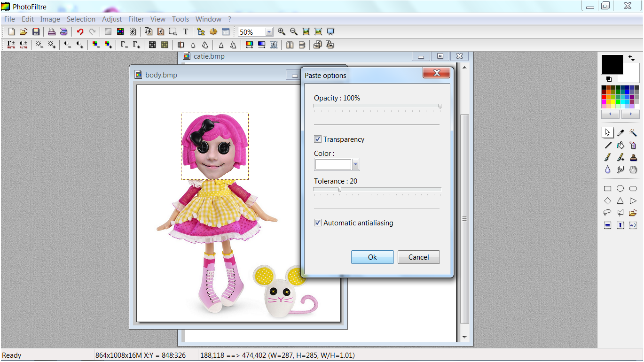This screenshot has height=362, width=644.
Task: Choose the Rounded rectangle selection shape
Action: coord(633,188)
